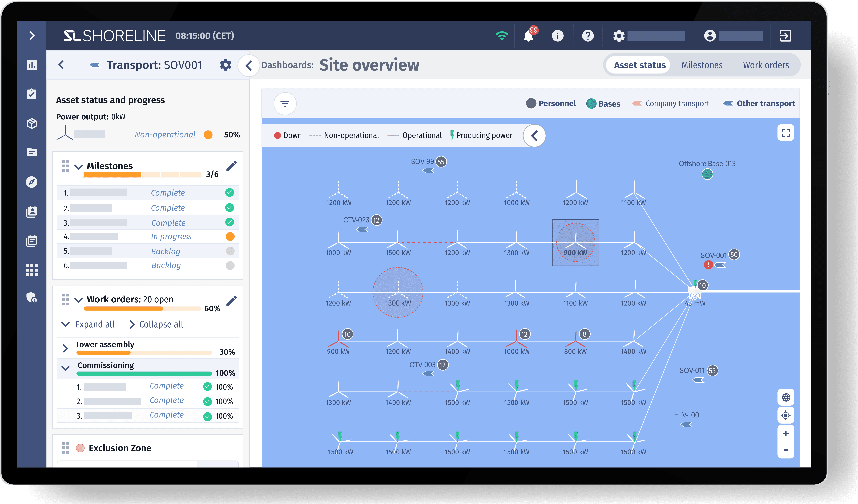Open the notifications bell icon
The width and height of the screenshot is (858, 504).
(x=528, y=35)
